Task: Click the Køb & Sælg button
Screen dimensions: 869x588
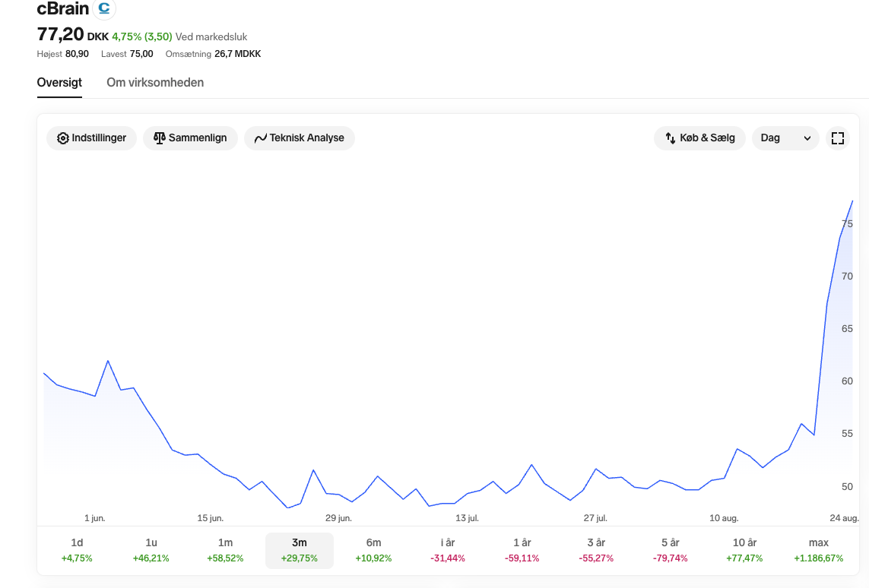Action: 700,138
